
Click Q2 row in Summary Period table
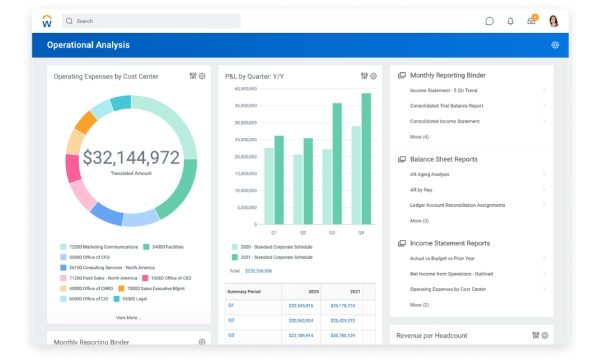tap(300, 321)
